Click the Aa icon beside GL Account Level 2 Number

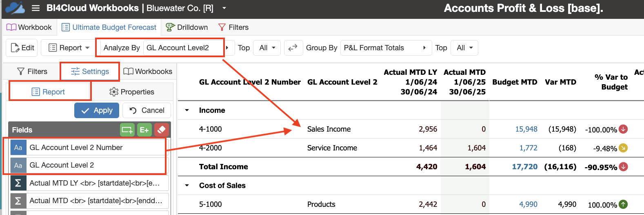18,148
